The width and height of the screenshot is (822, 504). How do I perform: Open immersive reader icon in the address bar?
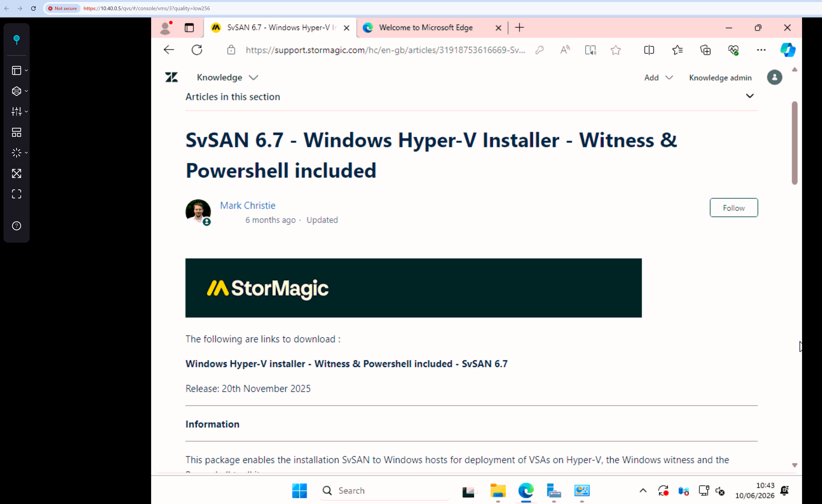point(591,50)
